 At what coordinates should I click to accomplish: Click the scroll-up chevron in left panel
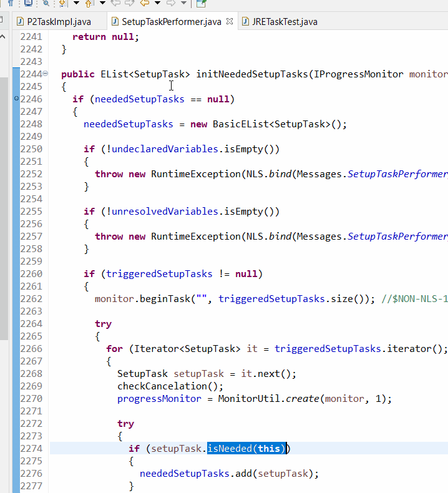[3, 37]
